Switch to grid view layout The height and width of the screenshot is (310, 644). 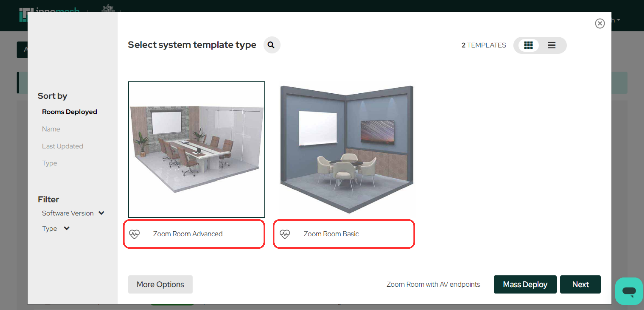[x=528, y=45]
